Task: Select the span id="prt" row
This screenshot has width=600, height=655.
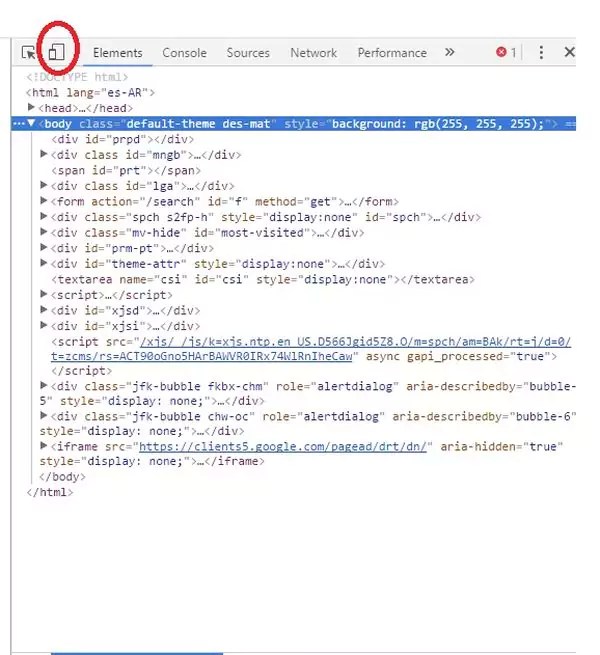Action: click(126, 170)
